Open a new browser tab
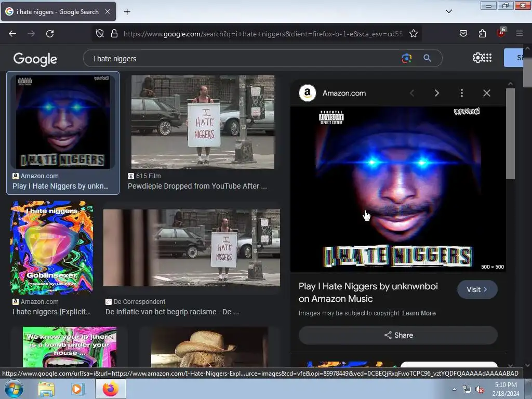This screenshot has height=399, width=532. [127, 12]
